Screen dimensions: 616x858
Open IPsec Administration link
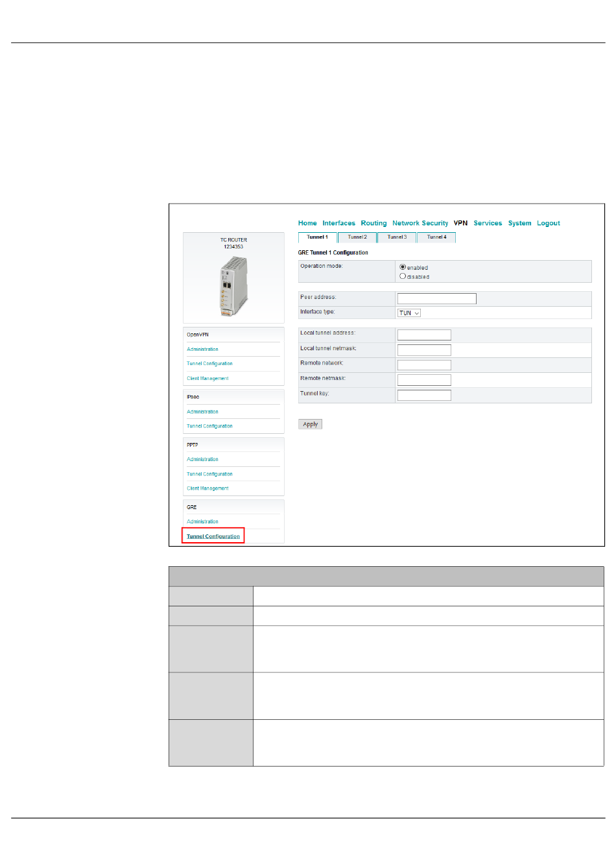pyautogui.click(x=202, y=412)
